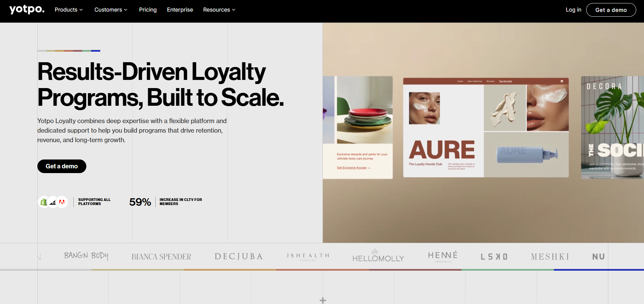Click the Bianca Spender brand logo
The width and height of the screenshot is (644, 304).
pos(161,257)
